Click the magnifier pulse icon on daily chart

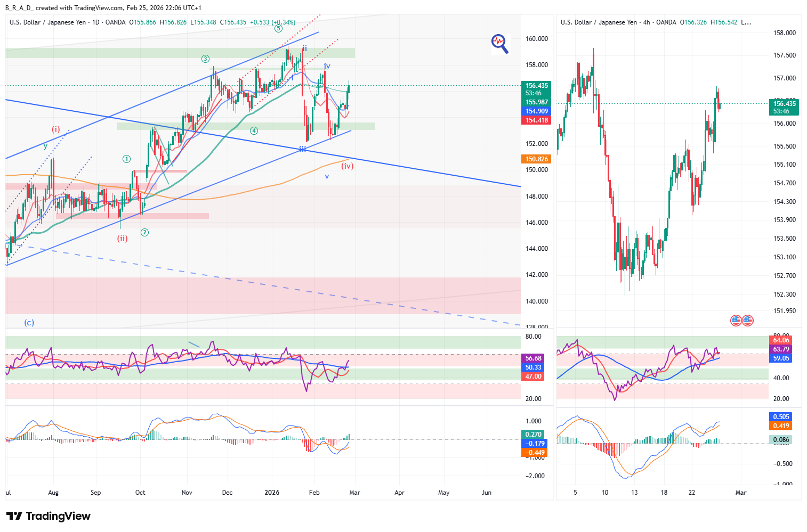pos(499,43)
